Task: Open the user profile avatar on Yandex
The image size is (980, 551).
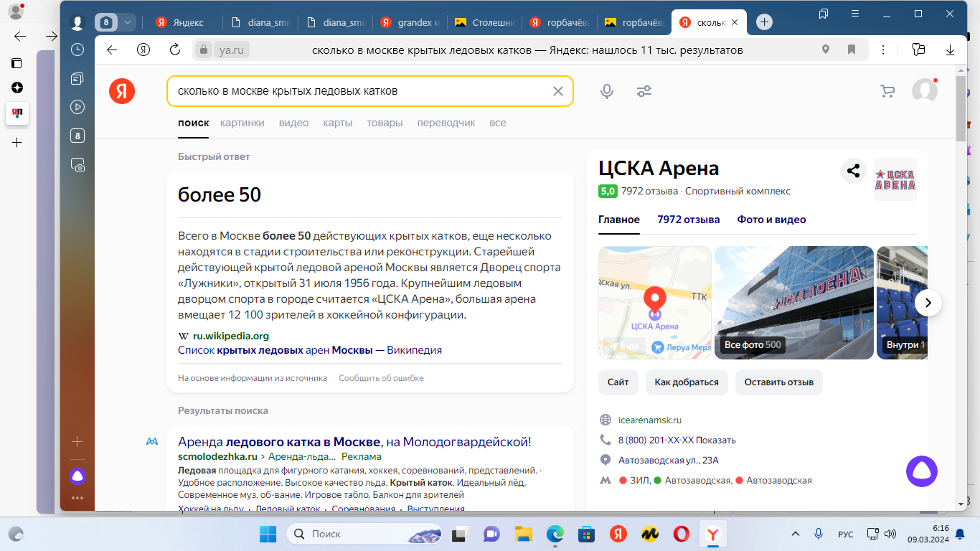Action: click(x=924, y=91)
